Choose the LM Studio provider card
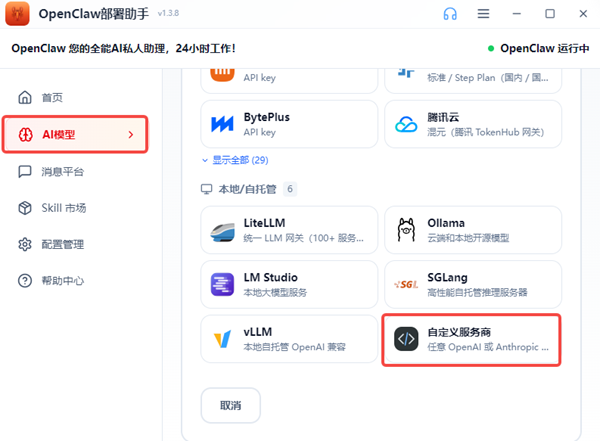This screenshot has width=600, height=441. click(x=289, y=284)
